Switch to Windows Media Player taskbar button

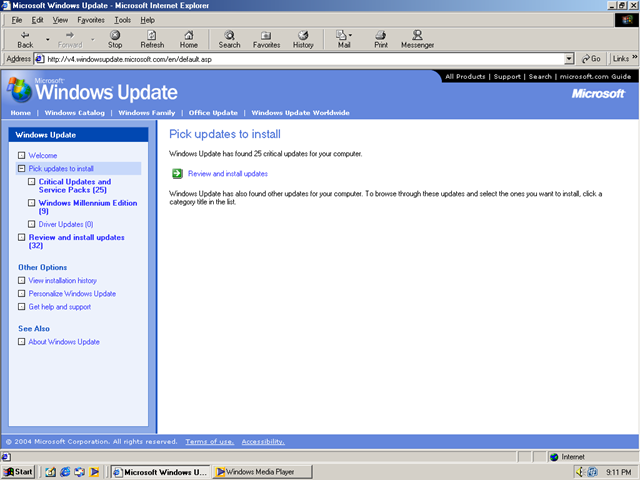coord(263,472)
